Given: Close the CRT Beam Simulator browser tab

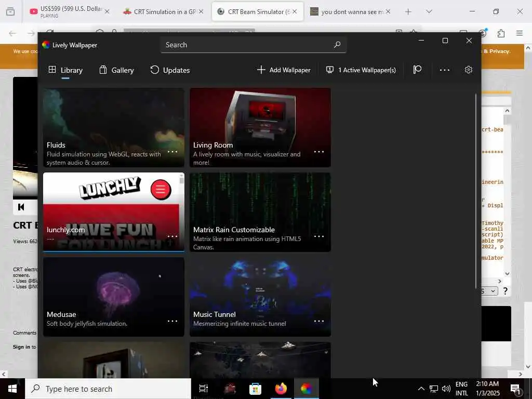Looking at the screenshot, I should tap(295, 11).
